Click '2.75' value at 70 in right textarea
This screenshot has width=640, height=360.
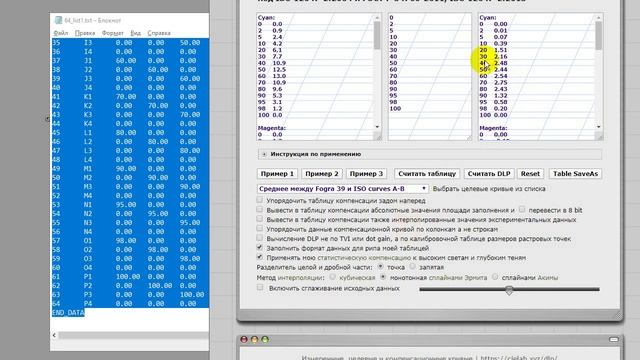500,82
